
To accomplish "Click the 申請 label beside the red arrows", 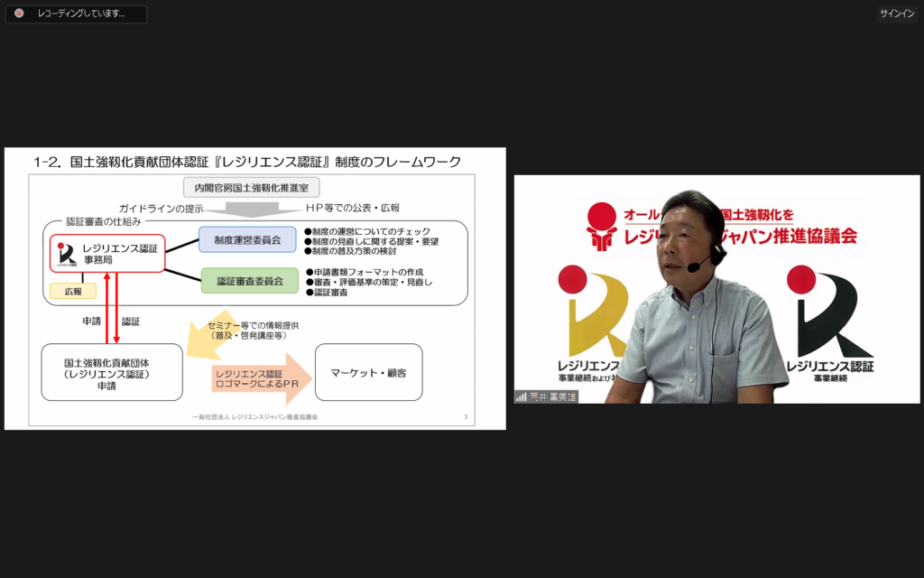I will pos(92,322).
